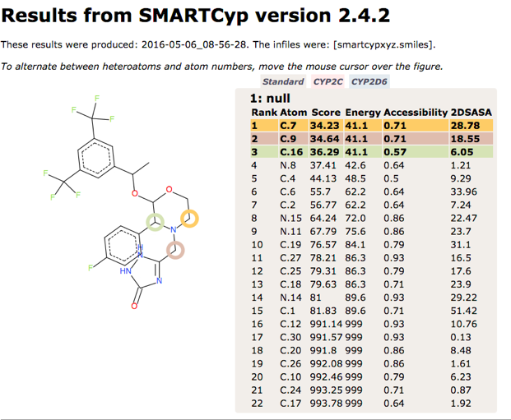Click score value 34.23
The height and width of the screenshot is (420, 511).
click(324, 126)
